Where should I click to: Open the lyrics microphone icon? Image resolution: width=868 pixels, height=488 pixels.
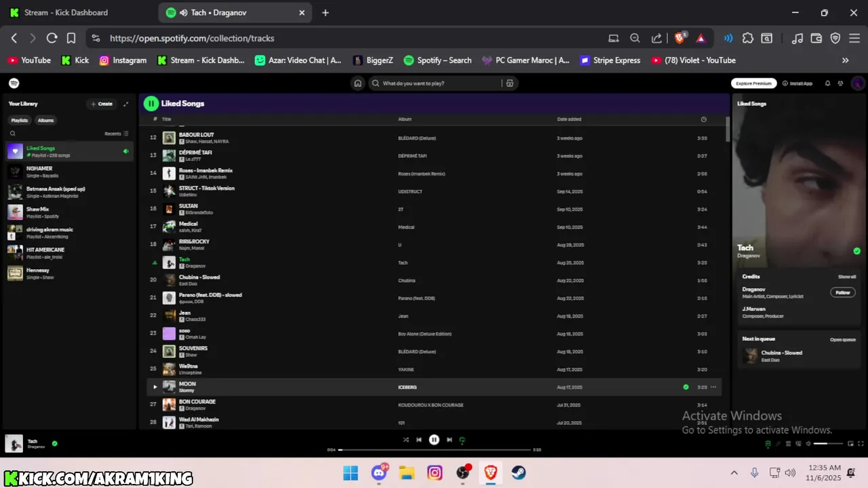[x=778, y=443]
